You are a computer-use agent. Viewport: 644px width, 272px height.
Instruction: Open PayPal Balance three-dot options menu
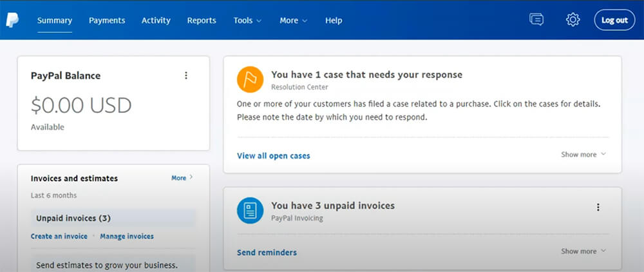[x=186, y=75]
